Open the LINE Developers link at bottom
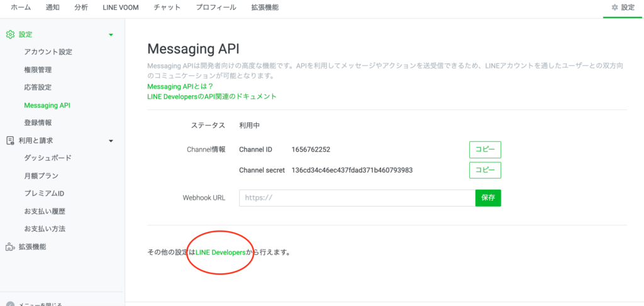Screen dimensions: 644x306 click(221, 253)
